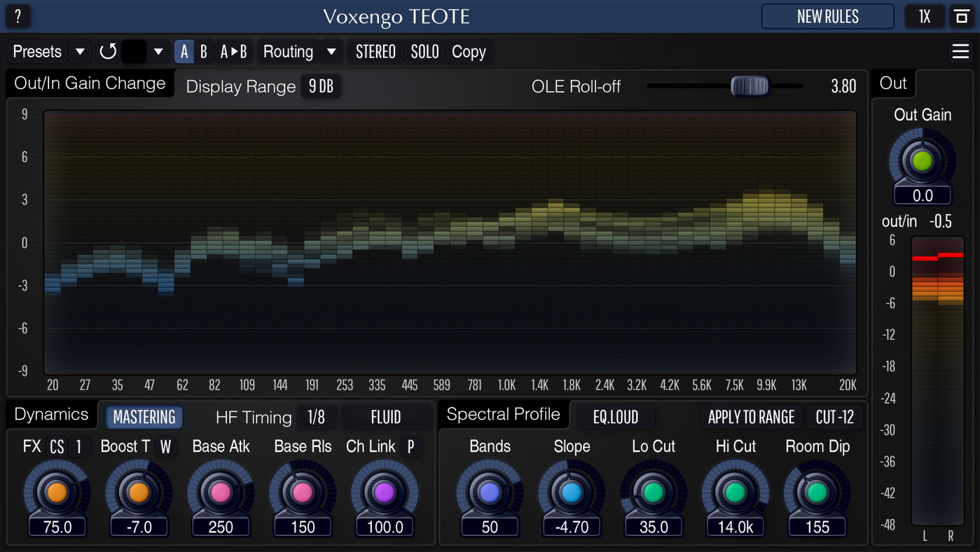Expand the Presets dropdown arrow
The image size is (980, 552).
point(80,51)
